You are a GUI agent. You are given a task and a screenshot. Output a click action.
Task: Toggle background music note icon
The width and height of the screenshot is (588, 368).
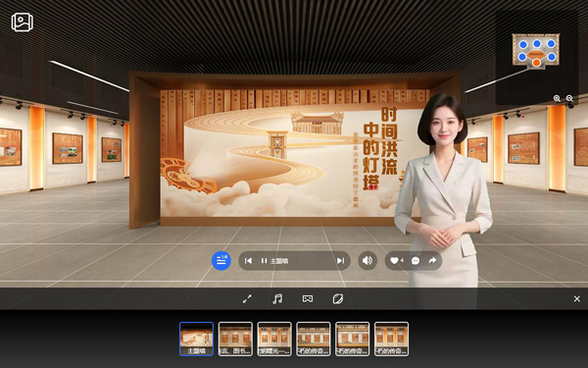coord(277,299)
